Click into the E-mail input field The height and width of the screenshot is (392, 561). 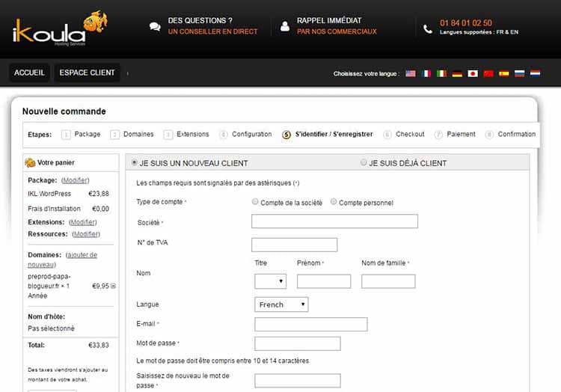tap(310, 324)
